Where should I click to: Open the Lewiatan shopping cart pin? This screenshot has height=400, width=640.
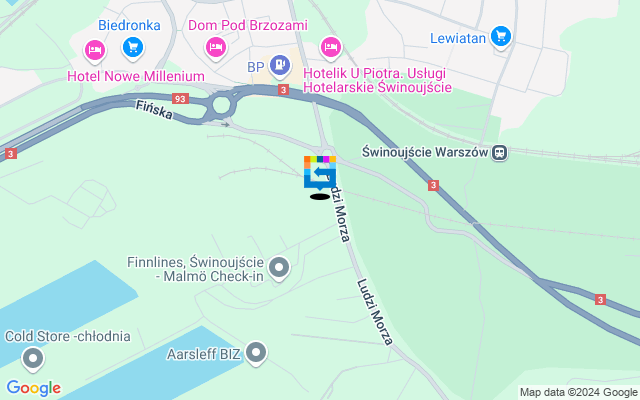click(501, 38)
